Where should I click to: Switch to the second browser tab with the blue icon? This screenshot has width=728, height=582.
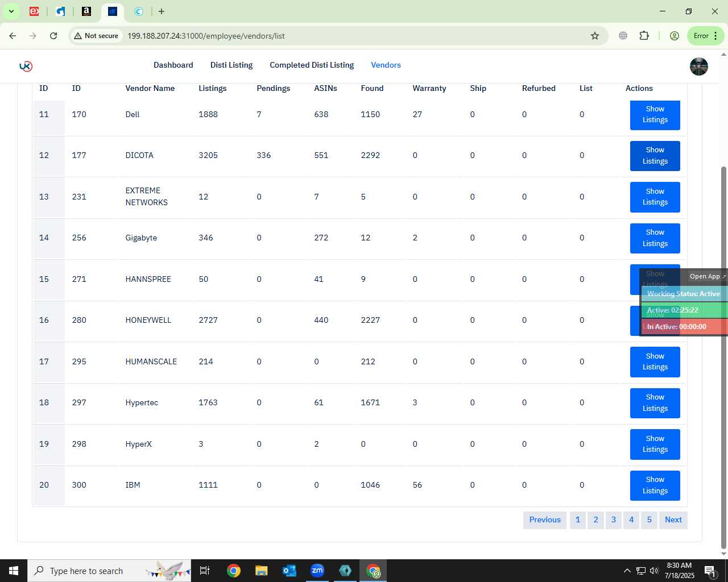60,11
